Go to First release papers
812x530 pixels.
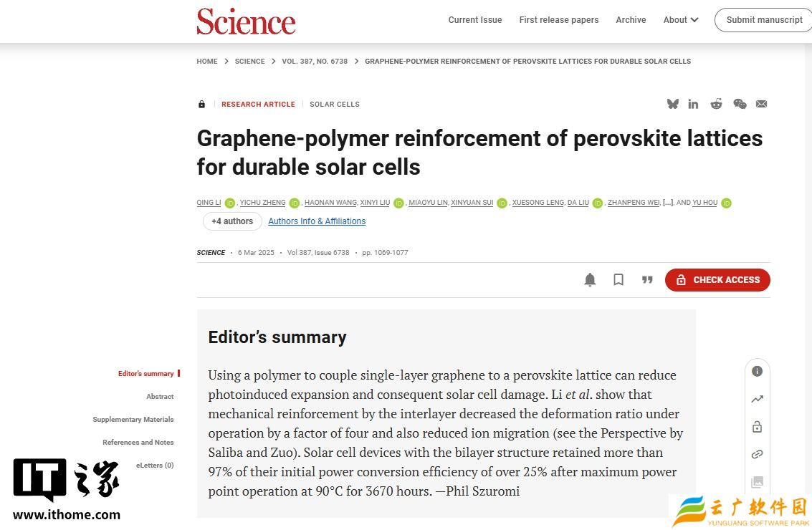tap(558, 20)
